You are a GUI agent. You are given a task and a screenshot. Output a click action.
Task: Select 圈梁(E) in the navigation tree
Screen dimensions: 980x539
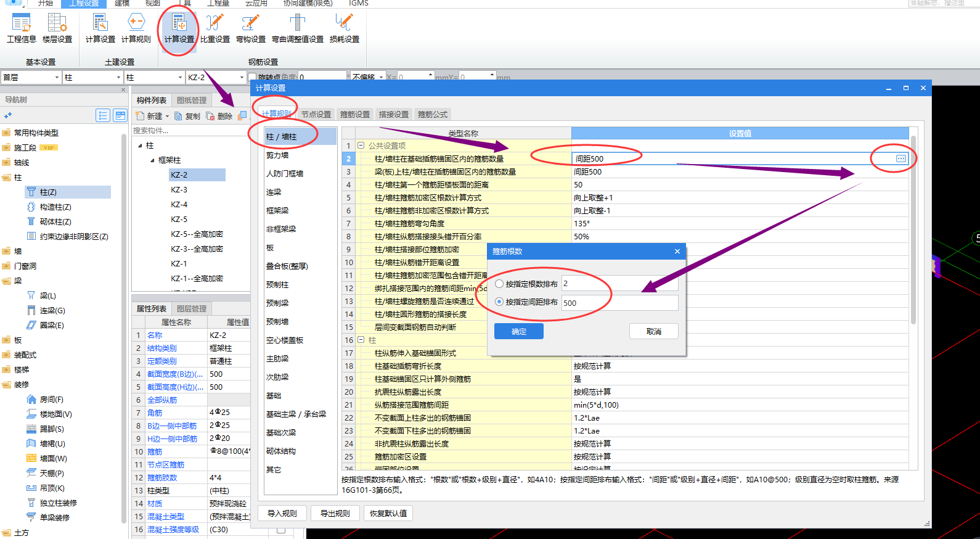(x=46, y=326)
